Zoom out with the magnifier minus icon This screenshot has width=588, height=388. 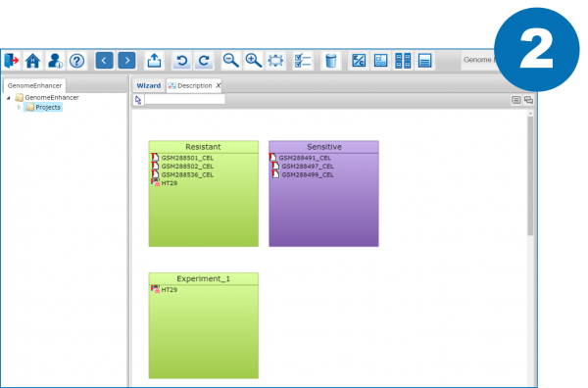pyautogui.click(x=230, y=61)
